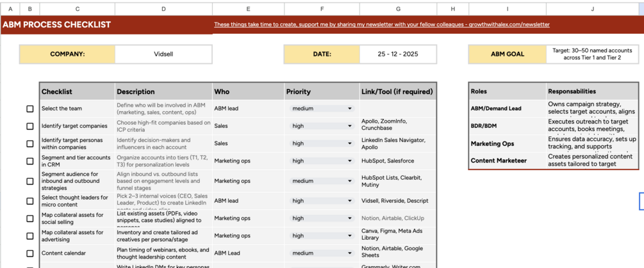Click the Vidsell, Riverside, Descript cell
Screen dimensions: 644x268
(398, 201)
